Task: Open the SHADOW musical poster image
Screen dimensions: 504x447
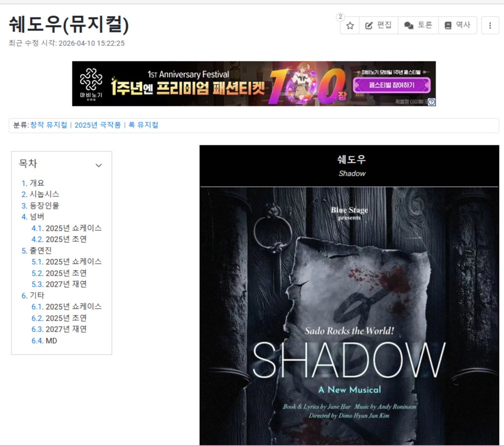Action: (349, 316)
